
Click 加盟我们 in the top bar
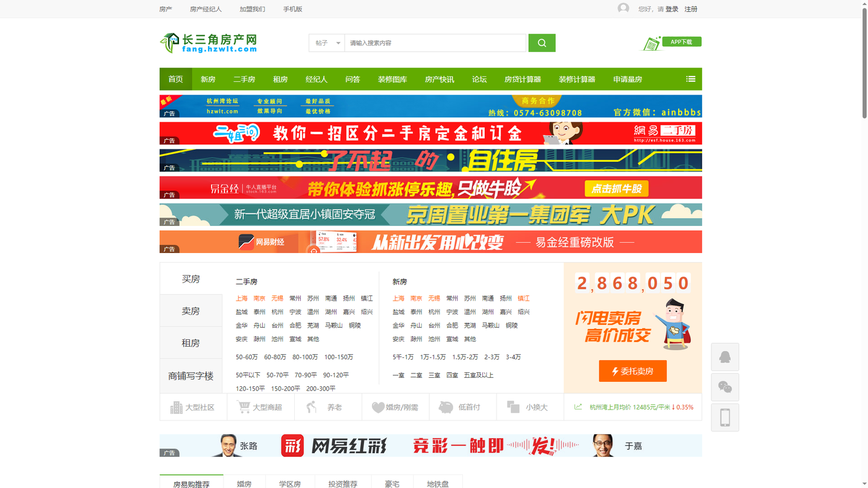click(252, 9)
